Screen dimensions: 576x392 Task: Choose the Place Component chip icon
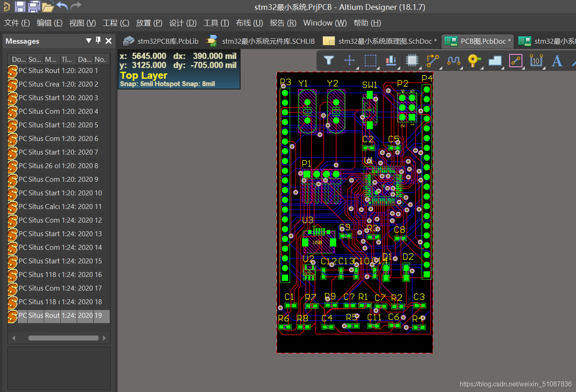(x=412, y=61)
